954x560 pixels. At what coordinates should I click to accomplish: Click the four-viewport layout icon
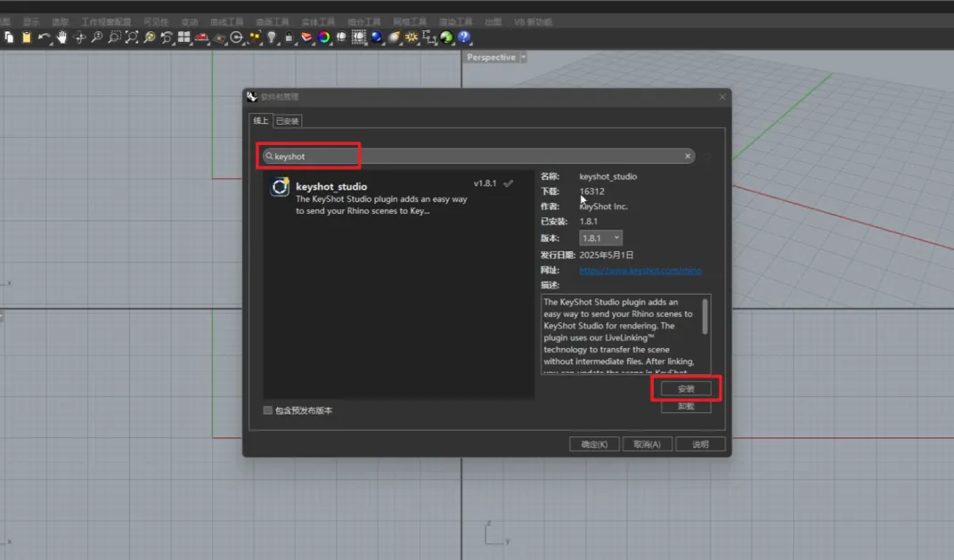point(183,37)
